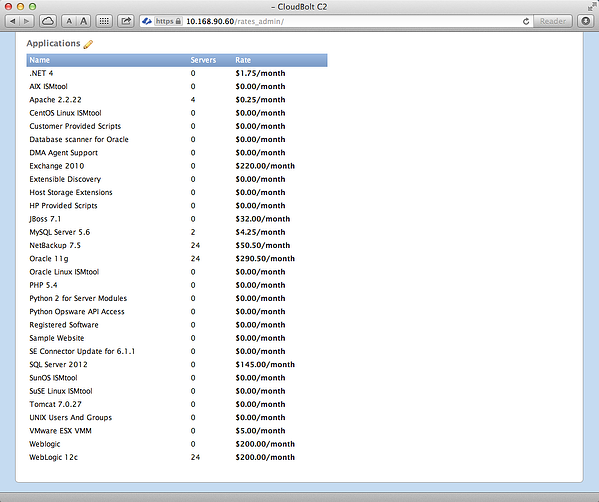This screenshot has height=502, width=599.
Task: Click the $1.75/month rate for .NET 4
Action: click(x=261, y=73)
